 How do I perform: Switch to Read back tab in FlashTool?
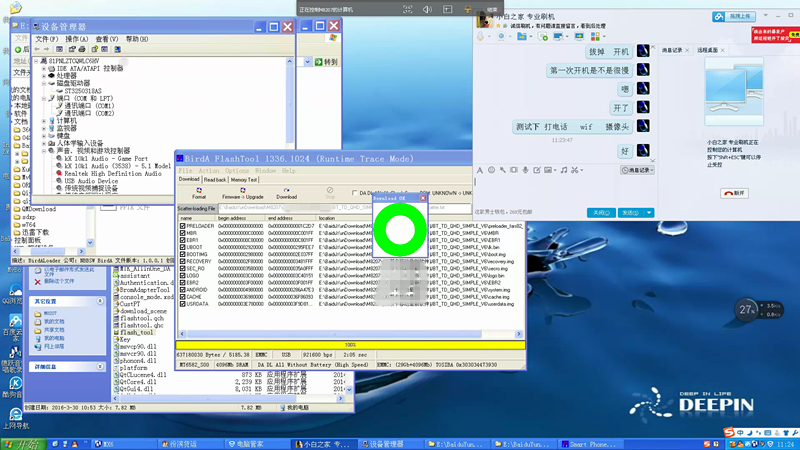215,180
